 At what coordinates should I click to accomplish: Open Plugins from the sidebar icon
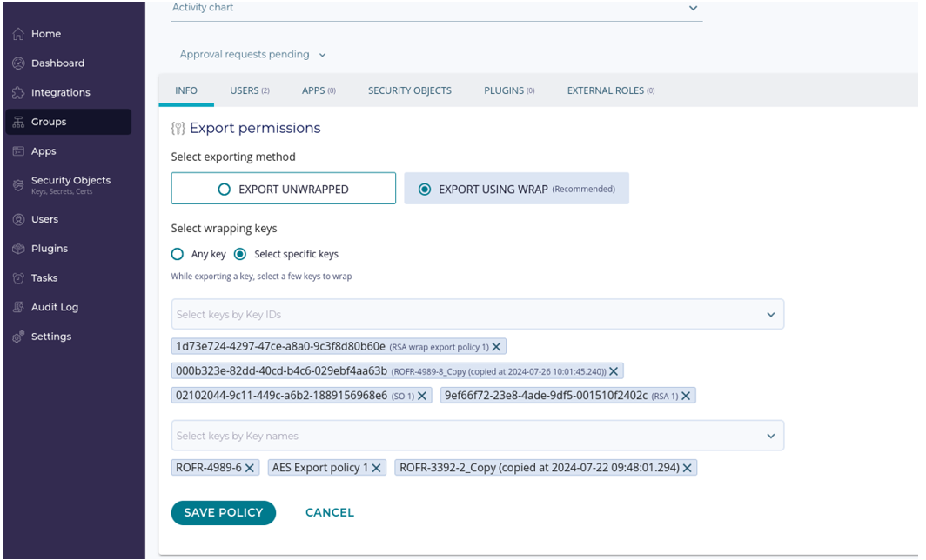18,249
